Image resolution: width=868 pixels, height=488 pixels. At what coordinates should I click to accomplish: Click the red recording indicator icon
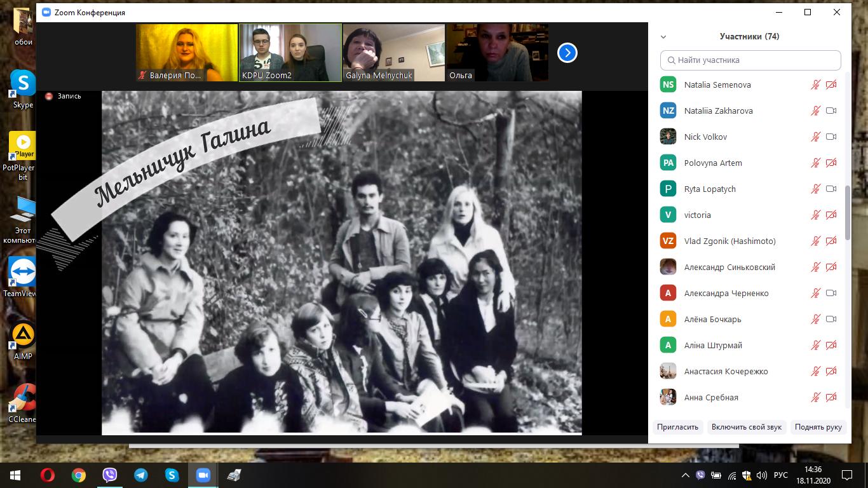point(49,96)
